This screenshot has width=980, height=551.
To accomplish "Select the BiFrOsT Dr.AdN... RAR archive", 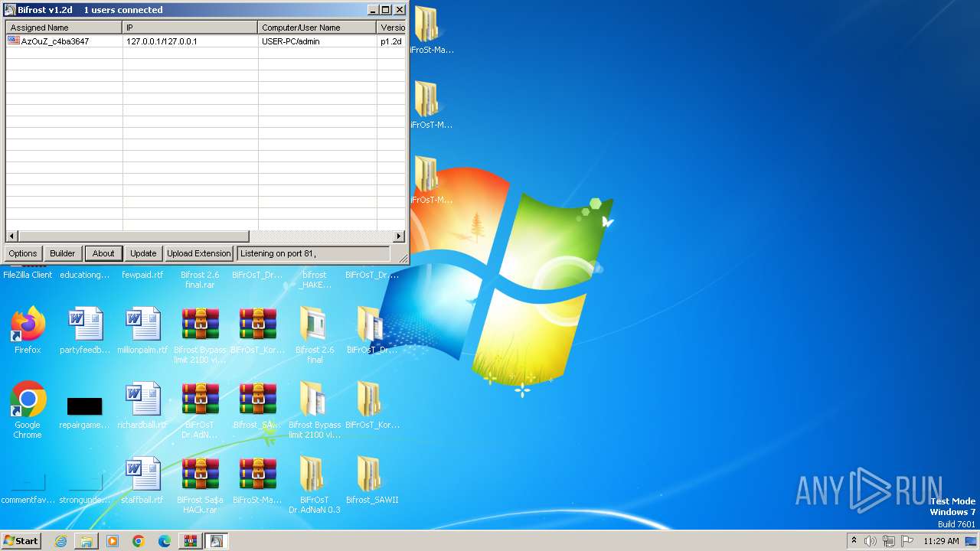I will click(200, 410).
